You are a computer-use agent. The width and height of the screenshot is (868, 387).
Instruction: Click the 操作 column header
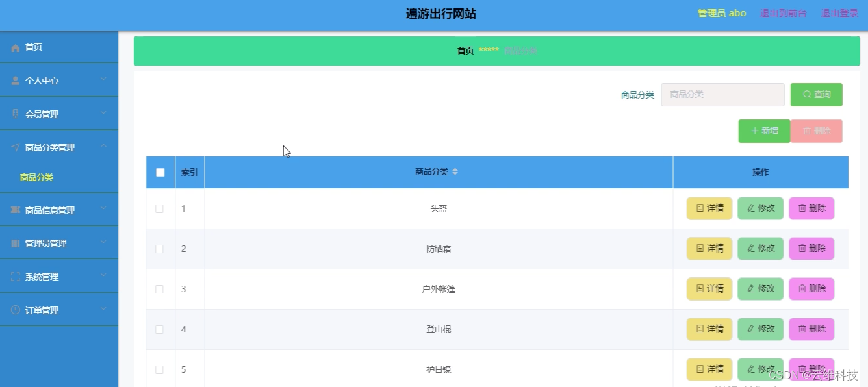761,173
